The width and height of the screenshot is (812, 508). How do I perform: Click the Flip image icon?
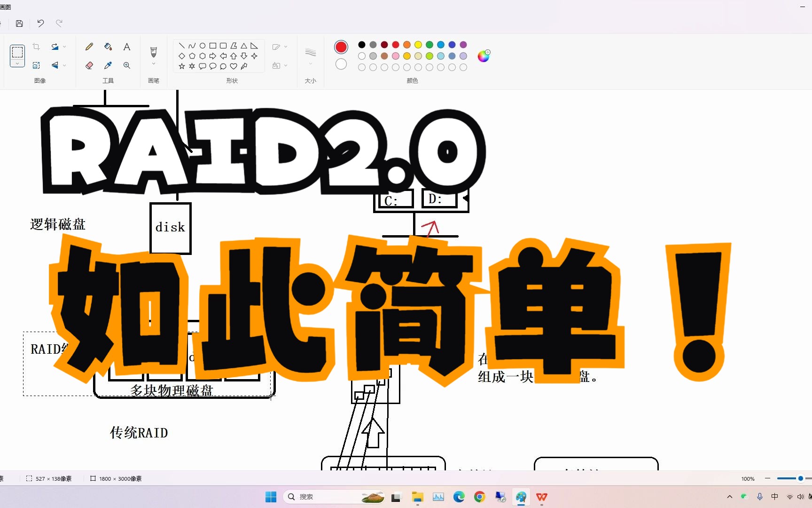point(55,65)
